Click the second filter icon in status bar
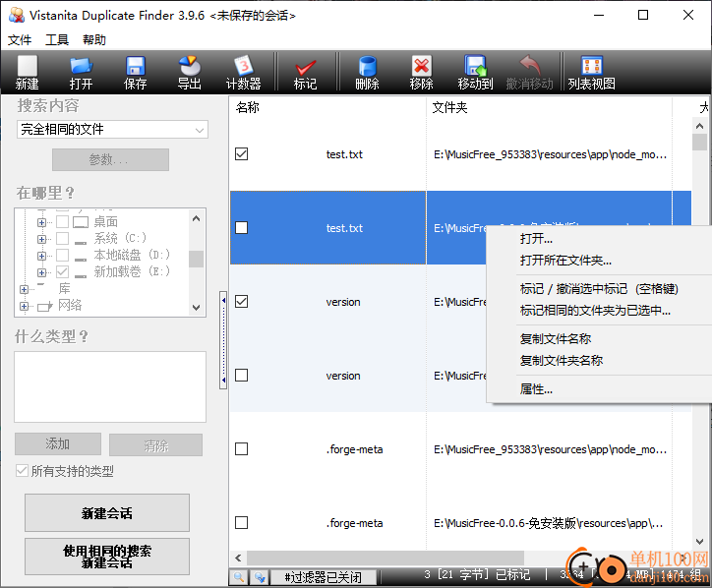712x588 pixels. (x=260, y=576)
